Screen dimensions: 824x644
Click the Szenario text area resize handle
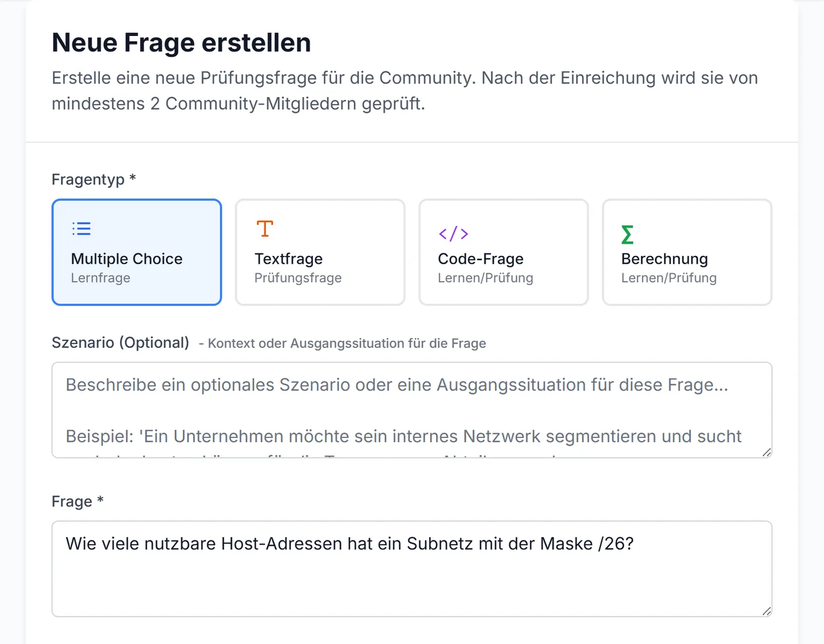click(766, 452)
